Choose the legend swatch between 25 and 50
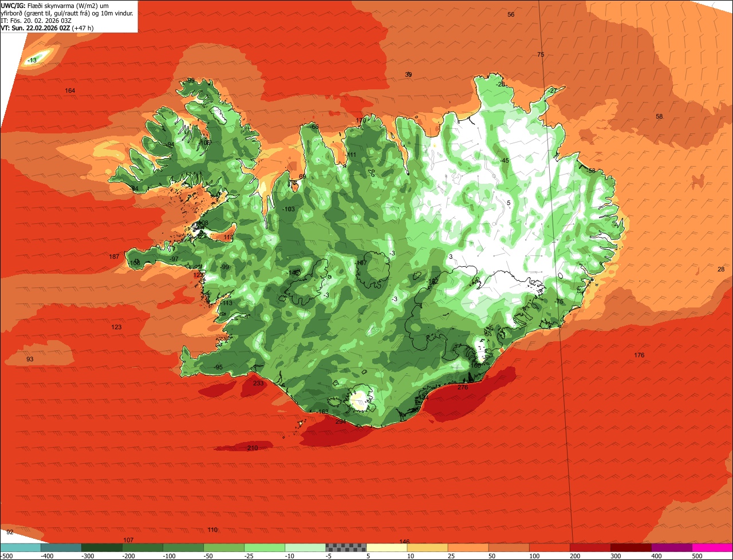 (468, 547)
